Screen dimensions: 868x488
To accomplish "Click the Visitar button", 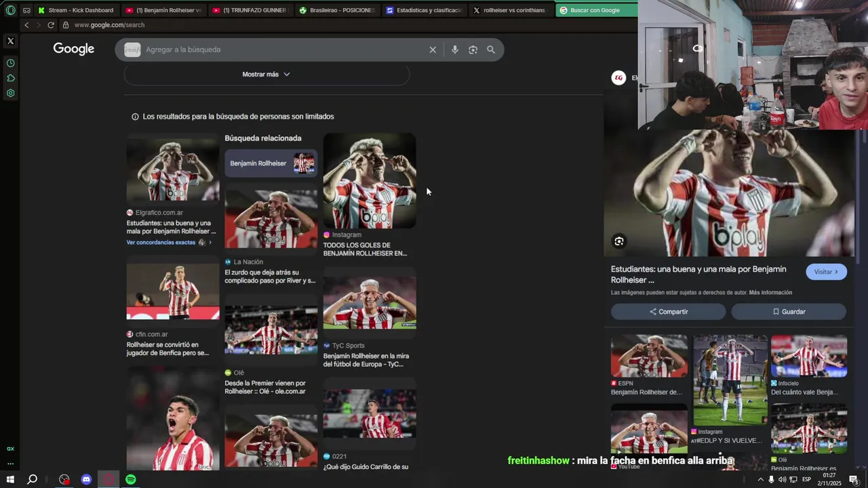I will point(826,272).
